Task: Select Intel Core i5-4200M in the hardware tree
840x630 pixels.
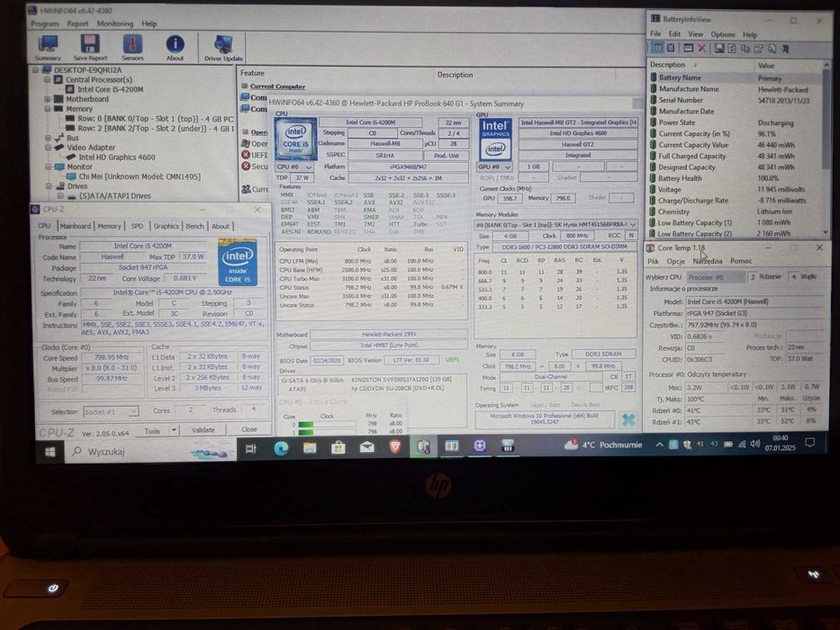Action: [110, 89]
